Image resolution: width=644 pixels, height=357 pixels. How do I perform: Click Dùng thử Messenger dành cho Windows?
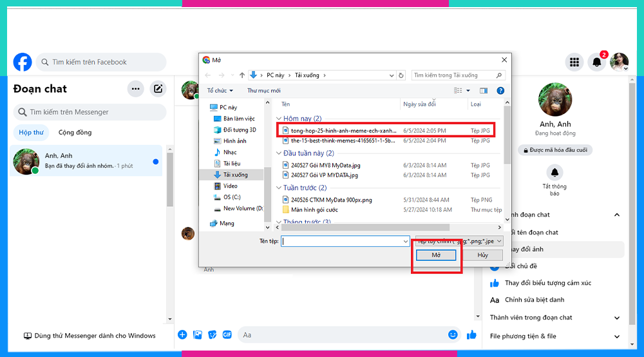click(x=90, y=336)
